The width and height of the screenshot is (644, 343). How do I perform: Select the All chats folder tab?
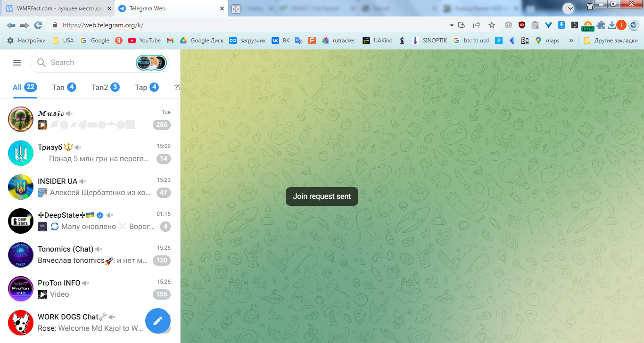tap(25, 87)
